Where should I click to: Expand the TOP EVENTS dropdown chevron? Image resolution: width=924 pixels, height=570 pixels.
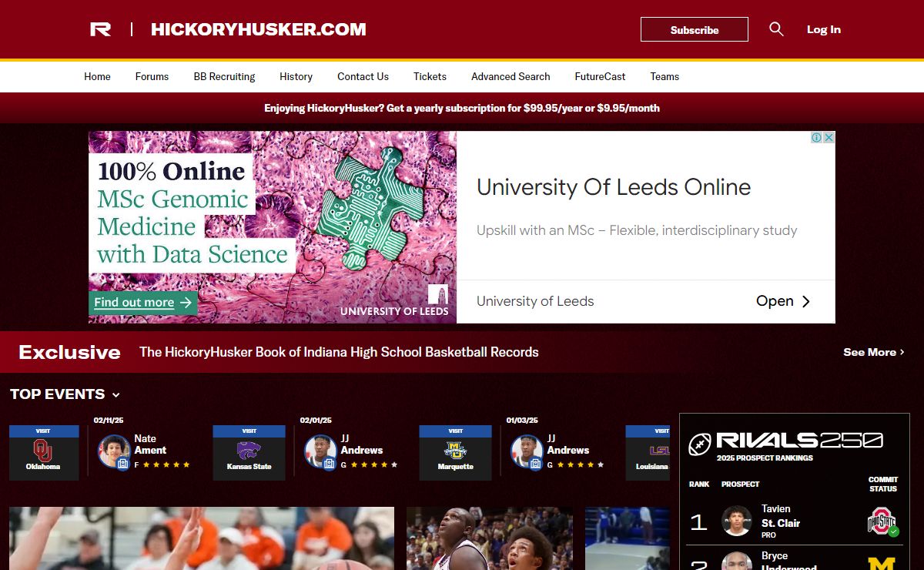115,395
